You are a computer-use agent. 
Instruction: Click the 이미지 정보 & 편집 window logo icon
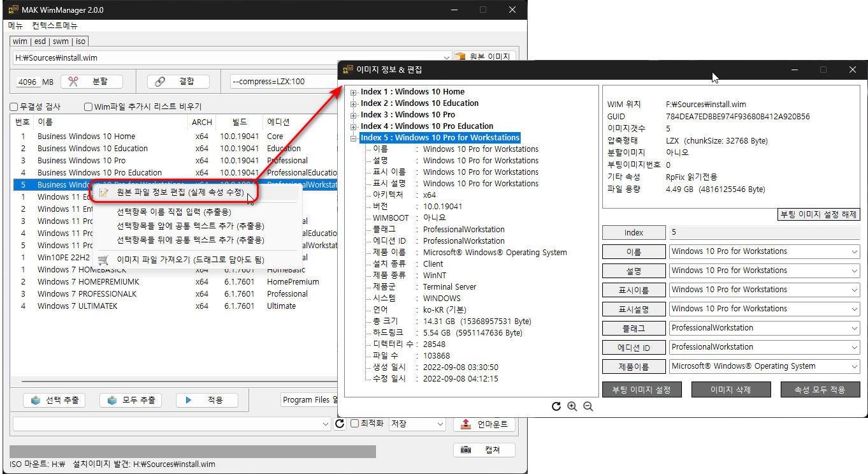point(348,70)
